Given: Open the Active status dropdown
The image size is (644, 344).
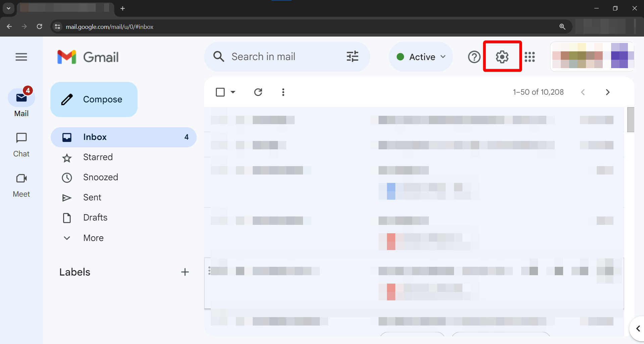Looking at the screenshot, I should (421, 57).
